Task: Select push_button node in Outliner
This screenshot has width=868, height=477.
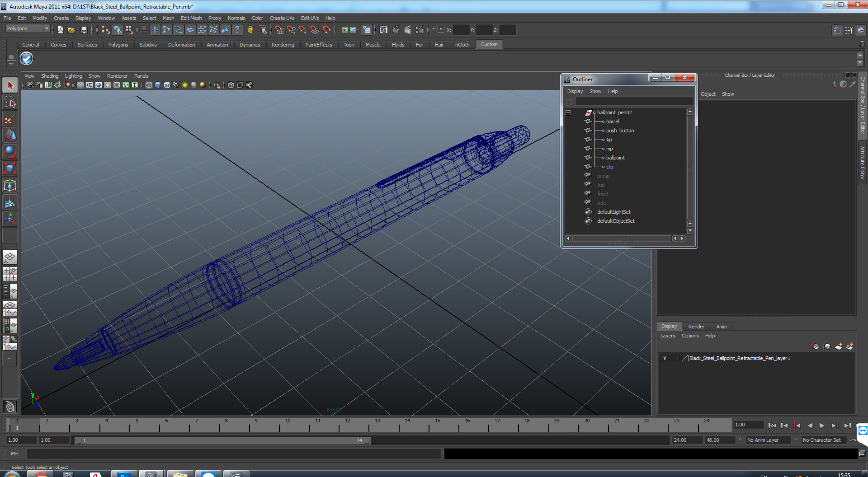Action: (x=620, y=131)
